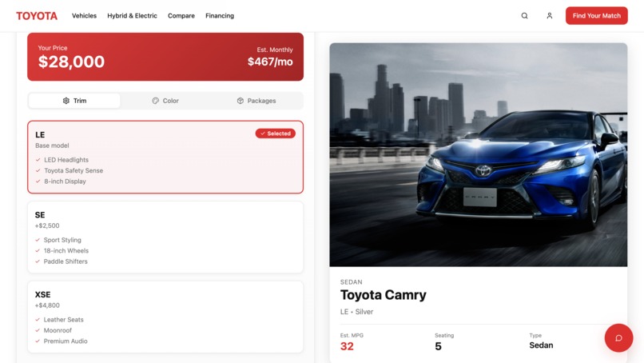Image resolution: width=644 pixels, height=363 pixels.
Task: Click the checkmark next to LED Headlights
Action: point(38,160)
